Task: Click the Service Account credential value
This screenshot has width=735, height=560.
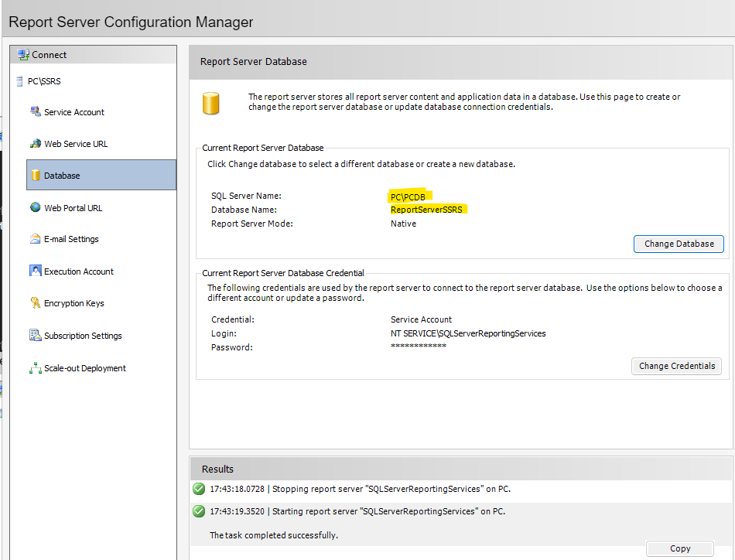Action: coord(421,319)
